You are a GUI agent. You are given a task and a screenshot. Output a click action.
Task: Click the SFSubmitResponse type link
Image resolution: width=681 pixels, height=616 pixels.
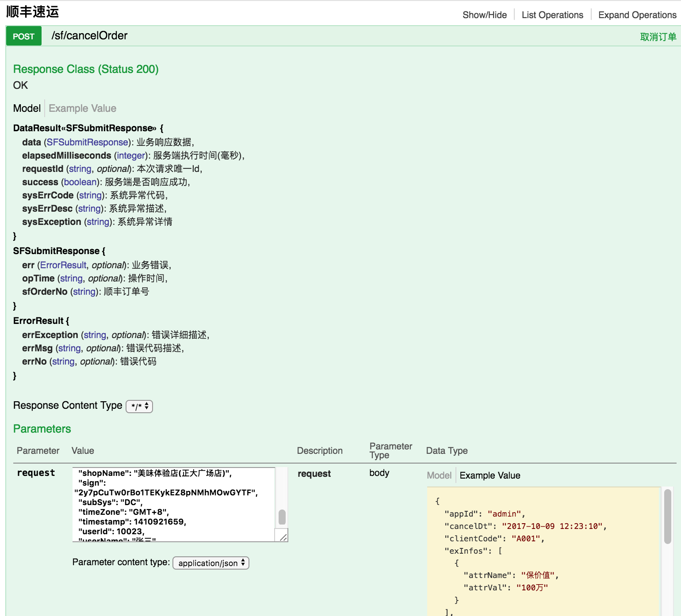(x=88, y=142)
